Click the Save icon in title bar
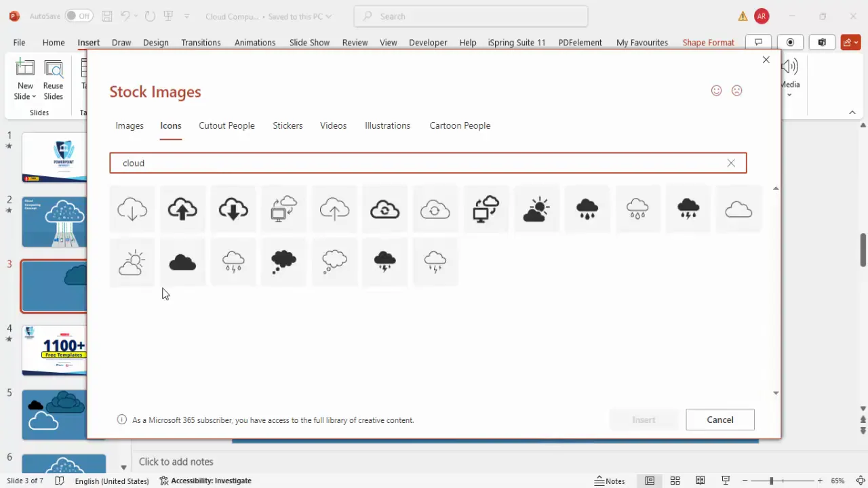868x488 pixels. click(106, 16)
